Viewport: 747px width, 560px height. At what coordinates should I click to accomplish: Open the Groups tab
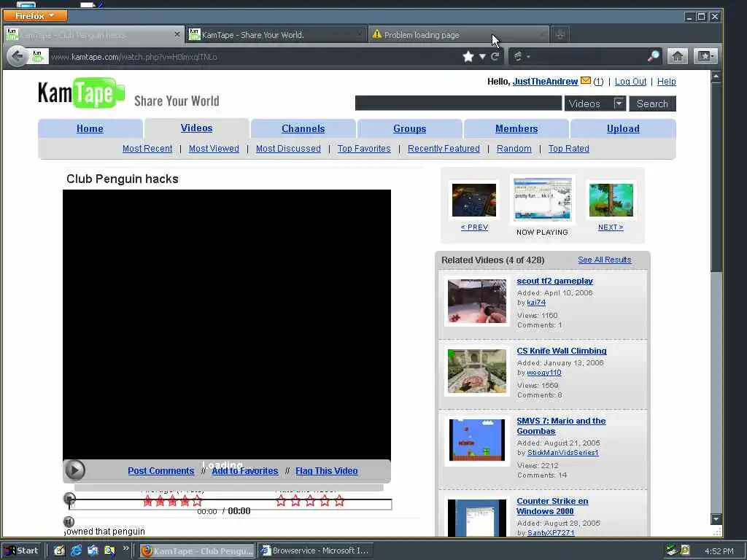[x=409, y=128]
